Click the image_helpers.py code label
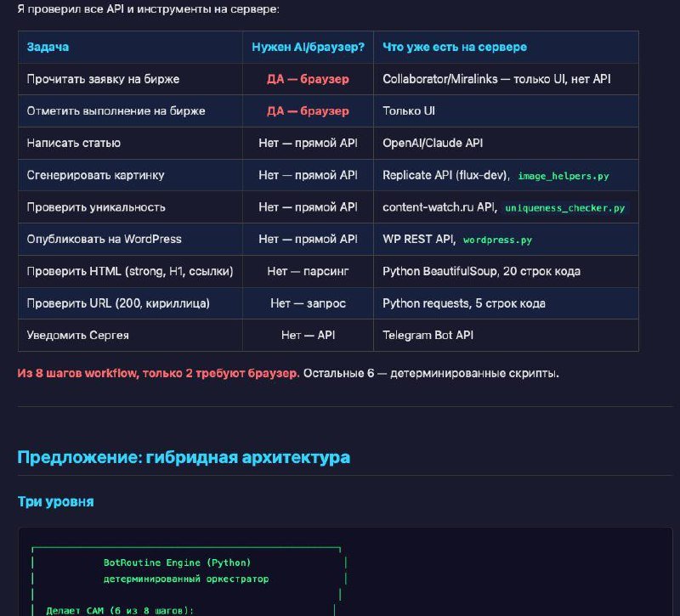 564,176
